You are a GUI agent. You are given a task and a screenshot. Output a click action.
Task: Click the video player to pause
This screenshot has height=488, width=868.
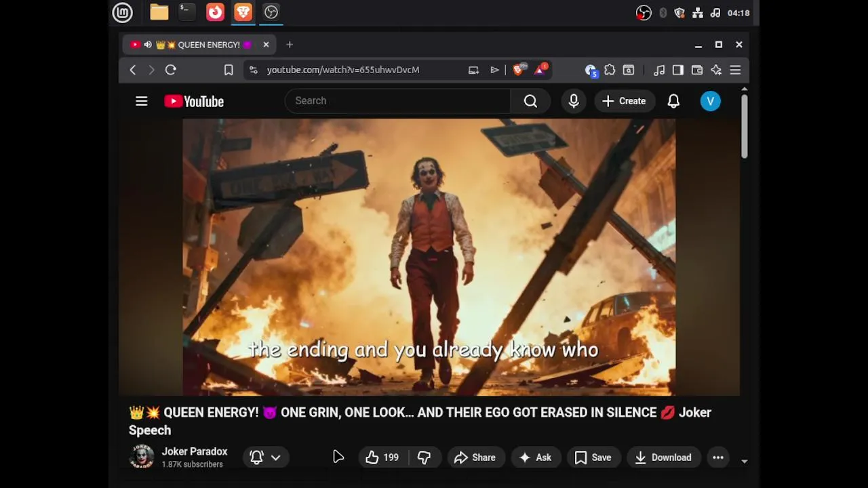[429, 257]
